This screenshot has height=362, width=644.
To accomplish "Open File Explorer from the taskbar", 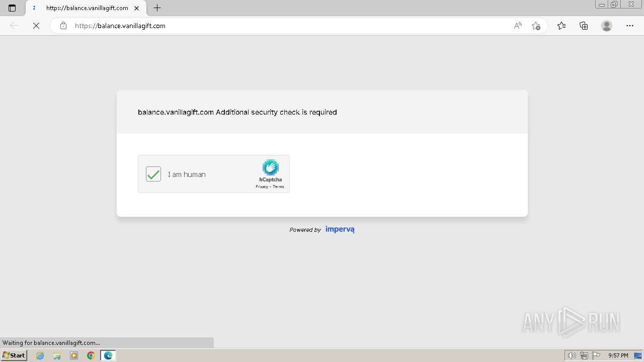I will pos(57,355).
